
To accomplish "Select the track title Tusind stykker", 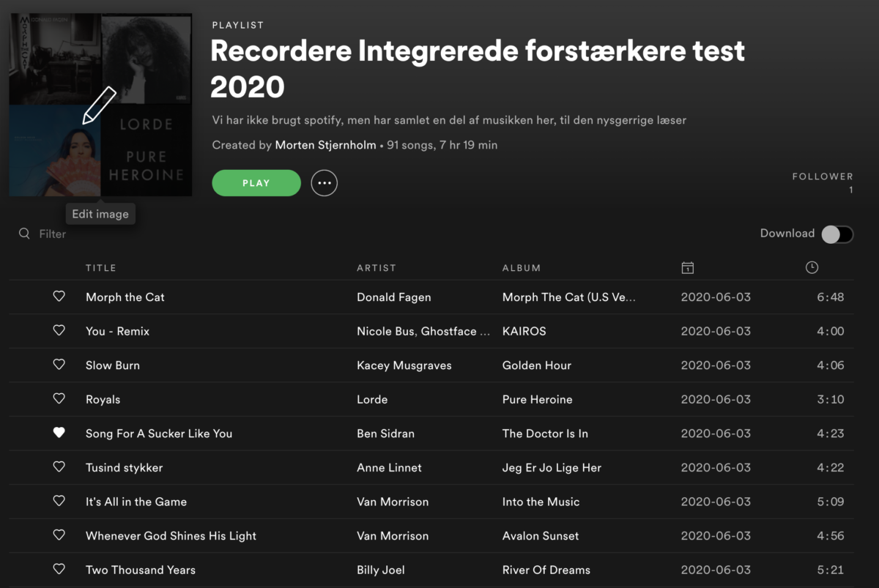I will click(125, 467).
